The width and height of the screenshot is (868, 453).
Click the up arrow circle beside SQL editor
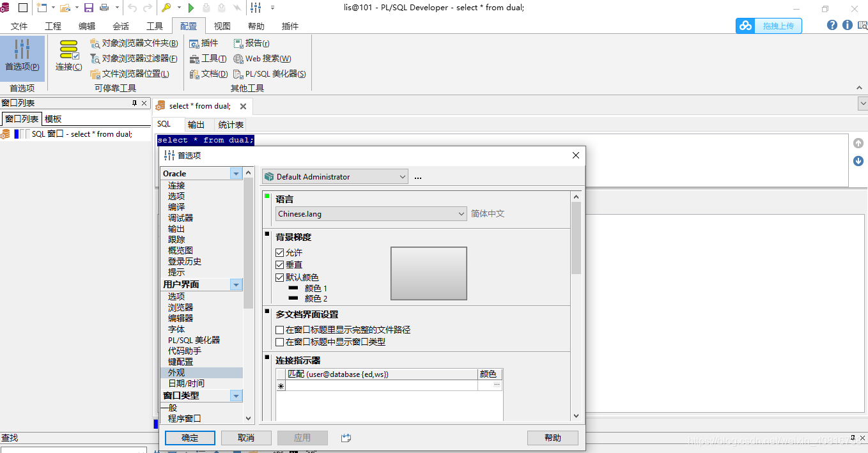[858, 143]
